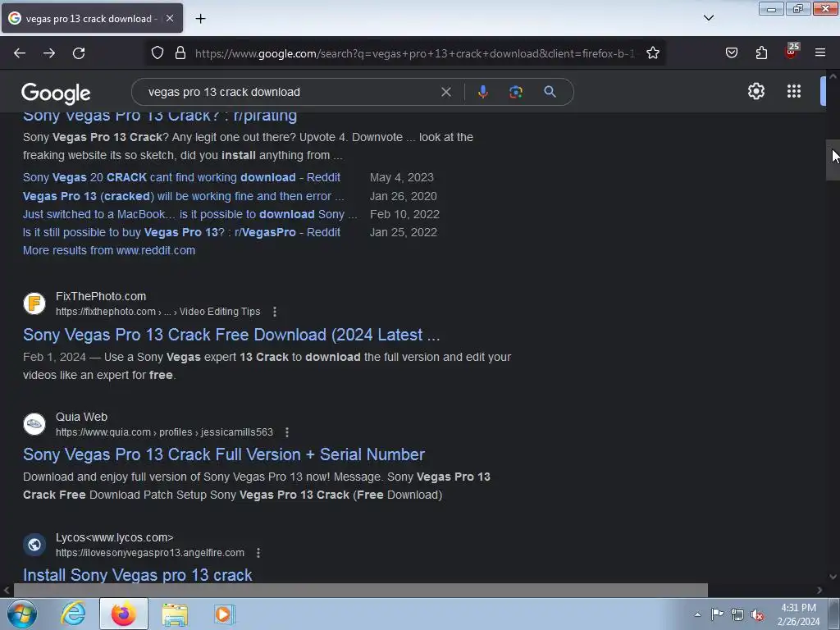Bookmark this page with the star icon
840x630 pixels.
click(x=652, y=53)
